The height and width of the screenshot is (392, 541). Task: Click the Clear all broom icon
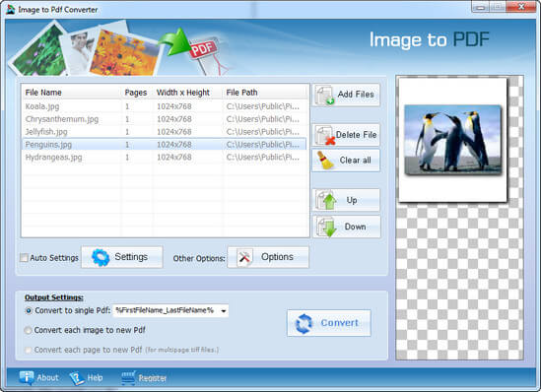point(325,161)
